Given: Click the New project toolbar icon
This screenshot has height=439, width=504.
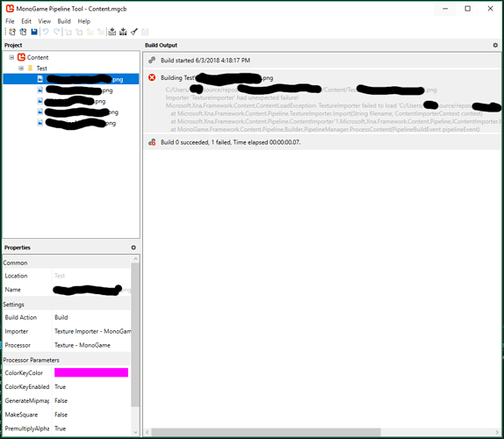Looking at the screenshot, I should (12, 32).
